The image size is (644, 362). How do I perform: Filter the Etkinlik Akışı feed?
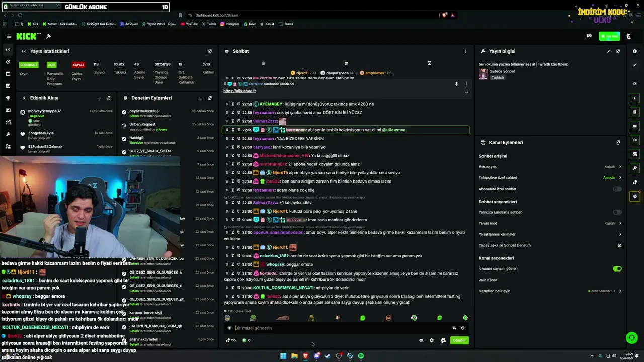point(99,98)
